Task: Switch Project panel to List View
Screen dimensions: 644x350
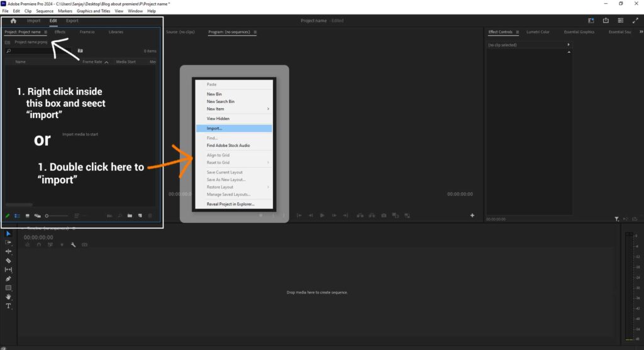Action: click(17, 216)
